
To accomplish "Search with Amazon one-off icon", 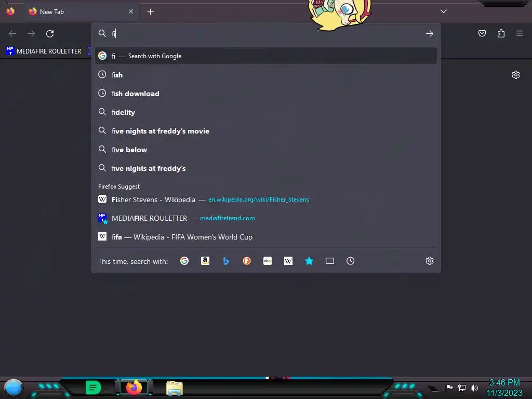I will pyautogui.click(x=205, y=261).
